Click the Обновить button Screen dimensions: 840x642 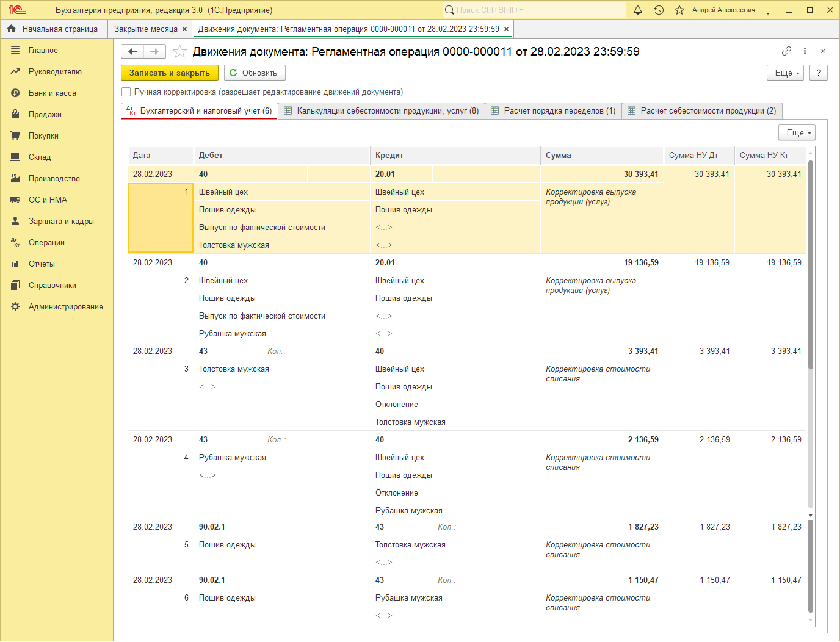click(255, 73)
